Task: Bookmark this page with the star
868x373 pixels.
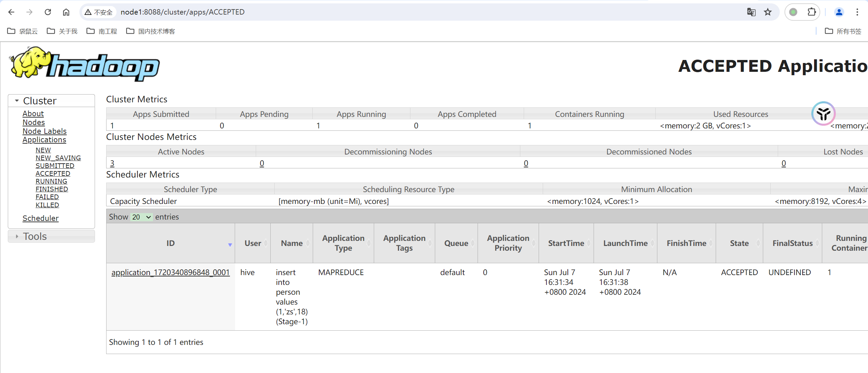Action: click(x=768, y=12)
